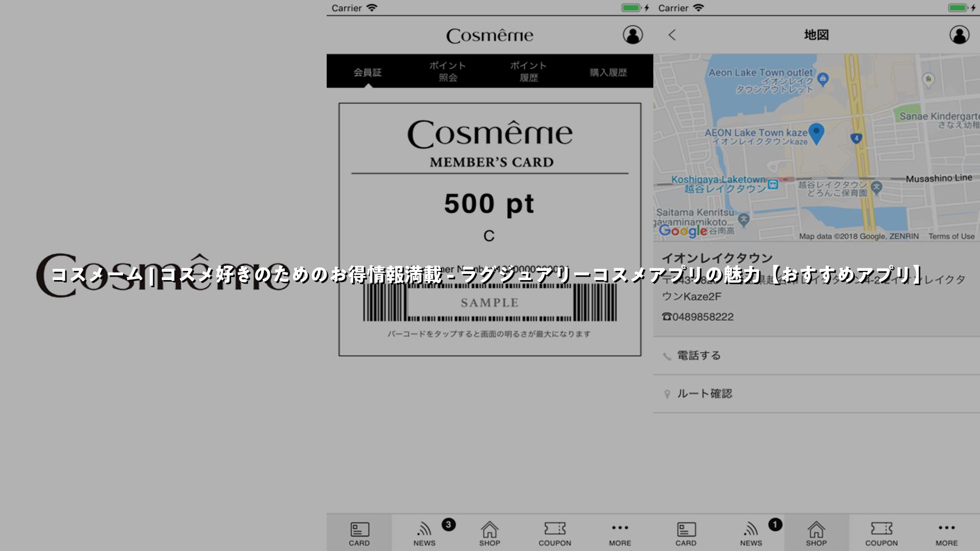Tap the SAMPLE barcode on member's card
The width and height of the screenshot is (980, 551).
coord(489,302)
